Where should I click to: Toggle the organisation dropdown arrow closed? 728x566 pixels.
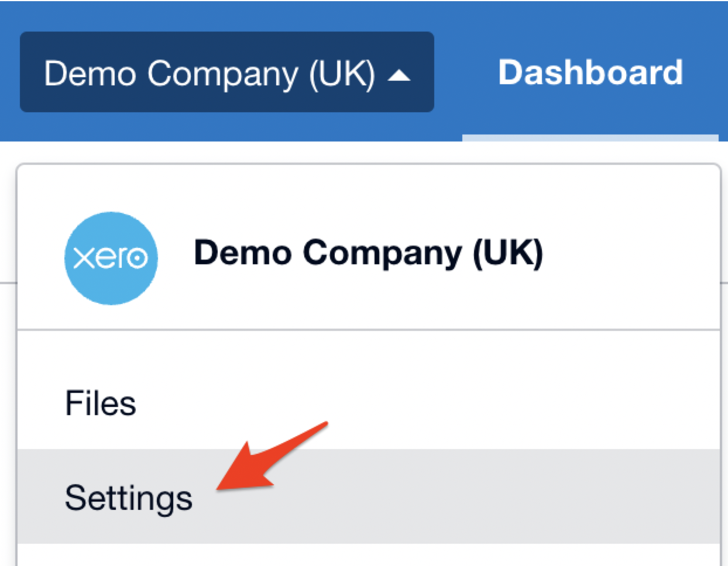[x=399, y=75]
